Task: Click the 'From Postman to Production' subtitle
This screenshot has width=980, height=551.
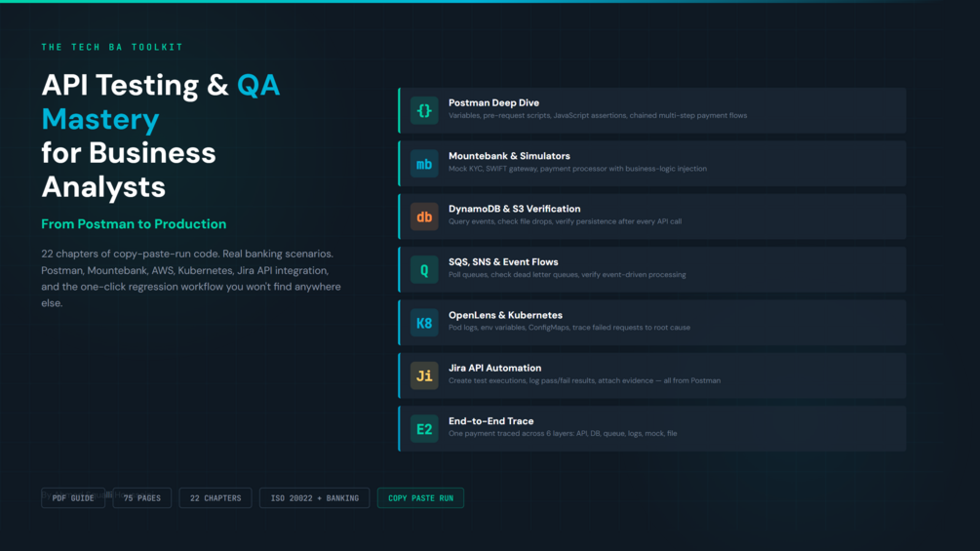Action: (134, 223)
